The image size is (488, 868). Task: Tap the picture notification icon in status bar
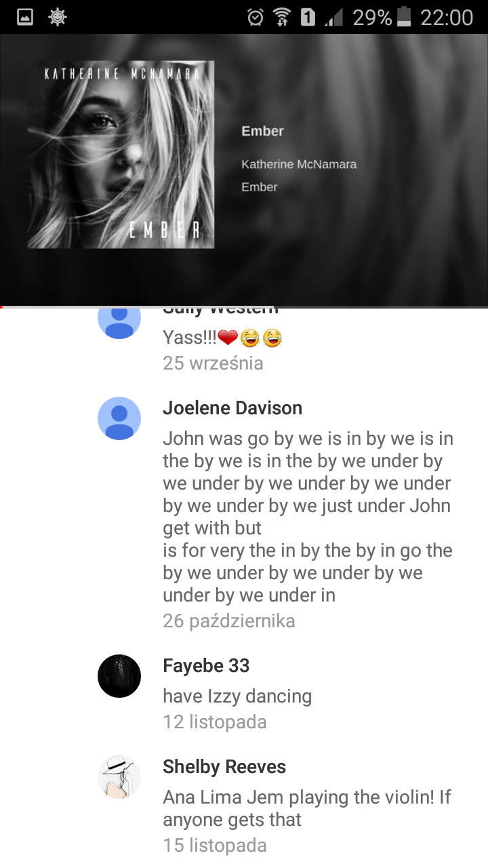(x=25, y=17)
